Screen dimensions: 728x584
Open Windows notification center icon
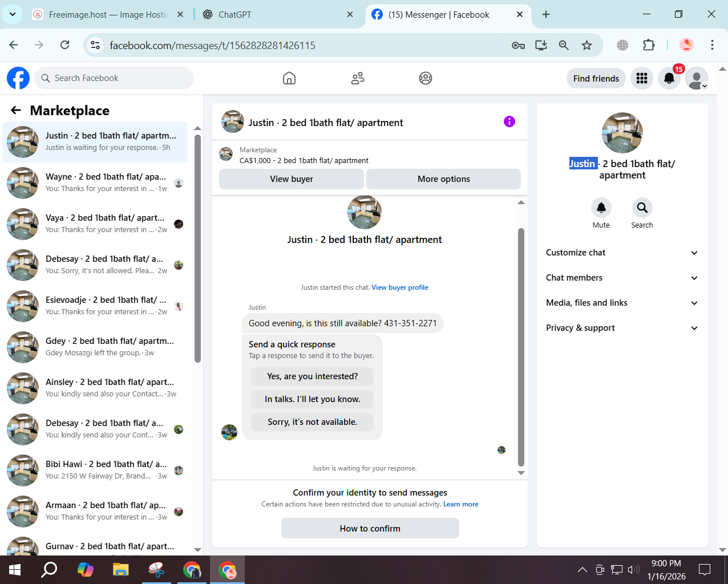click(705, 569)
